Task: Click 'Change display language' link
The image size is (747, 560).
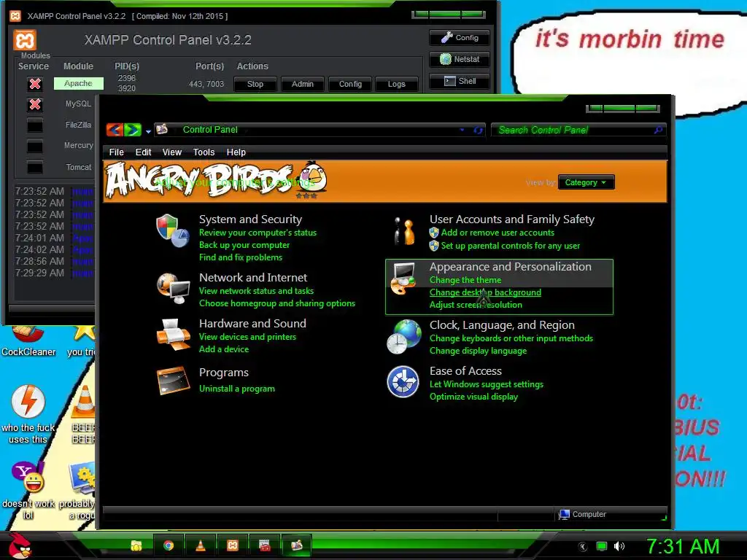Action: coord(478,351)
